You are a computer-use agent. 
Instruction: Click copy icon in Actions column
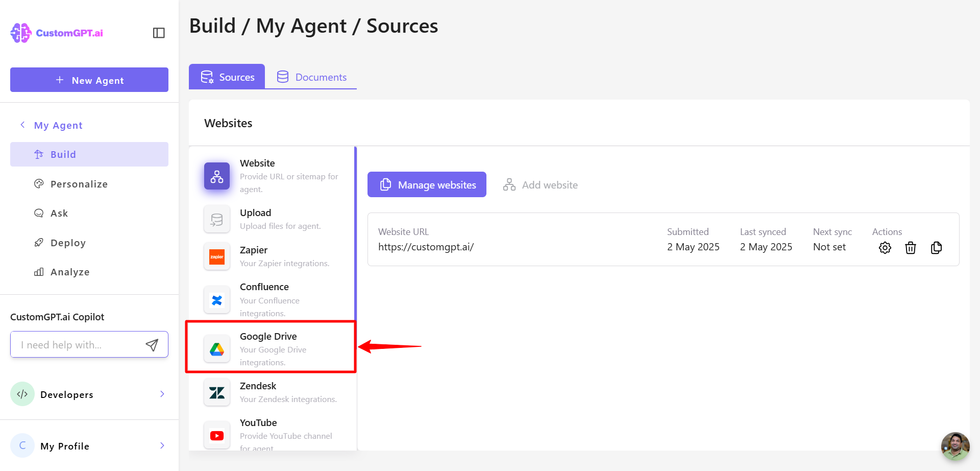tap(936, 248)
